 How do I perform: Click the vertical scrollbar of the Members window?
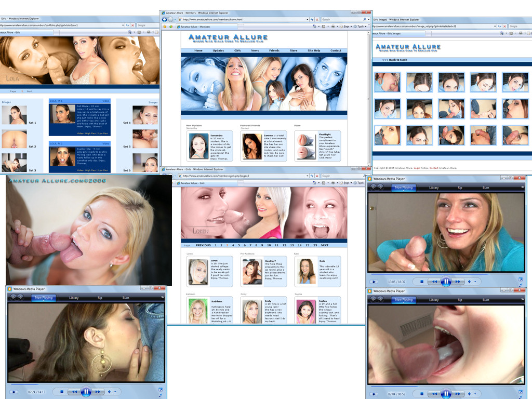pos(368,98)
